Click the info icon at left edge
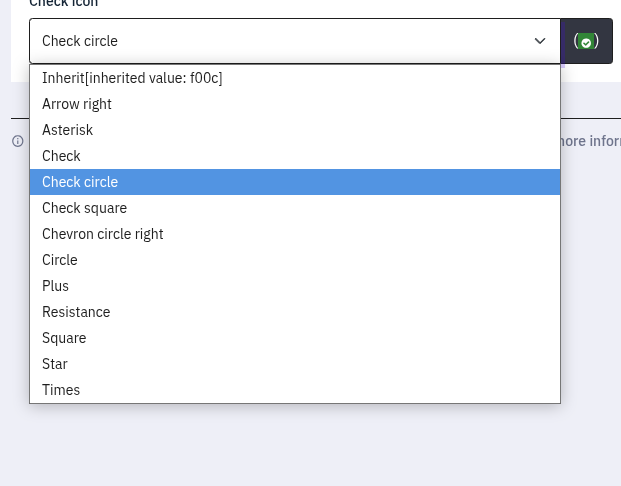Screen dimensions: 621x486 point(17,141)
